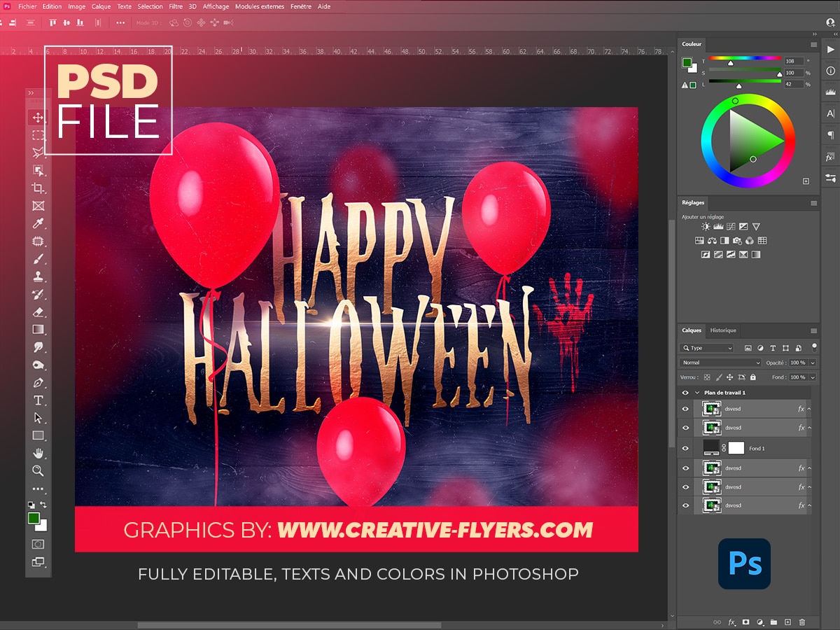Open the Normal blend mode dropdown
The height and width of the screenshot is (630, 840).
[720, 363]
